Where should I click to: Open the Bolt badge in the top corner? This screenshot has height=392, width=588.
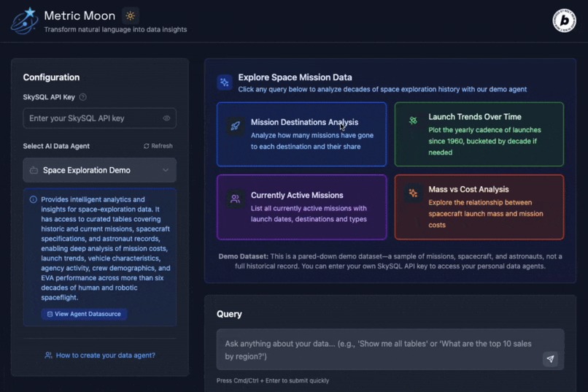564,20
